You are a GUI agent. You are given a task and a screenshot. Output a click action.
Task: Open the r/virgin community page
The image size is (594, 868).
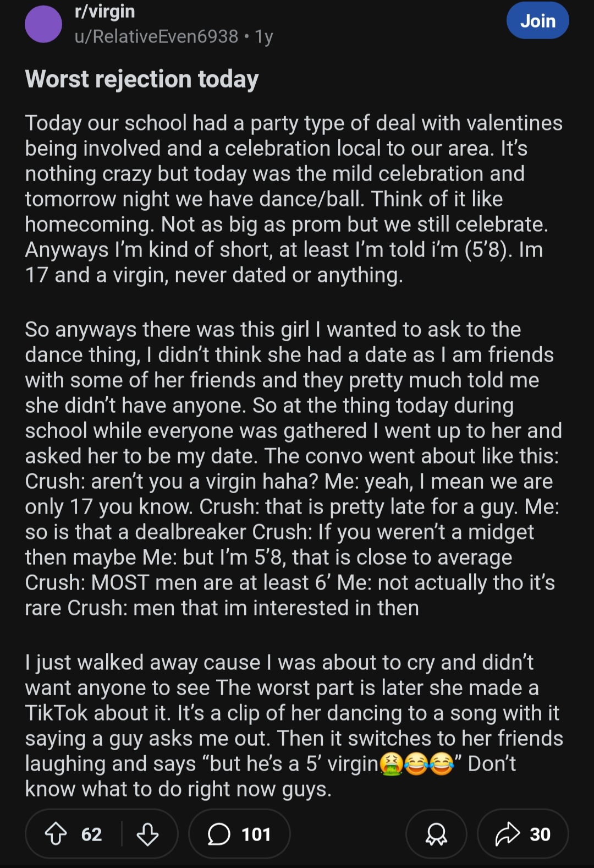click(105, 11)
